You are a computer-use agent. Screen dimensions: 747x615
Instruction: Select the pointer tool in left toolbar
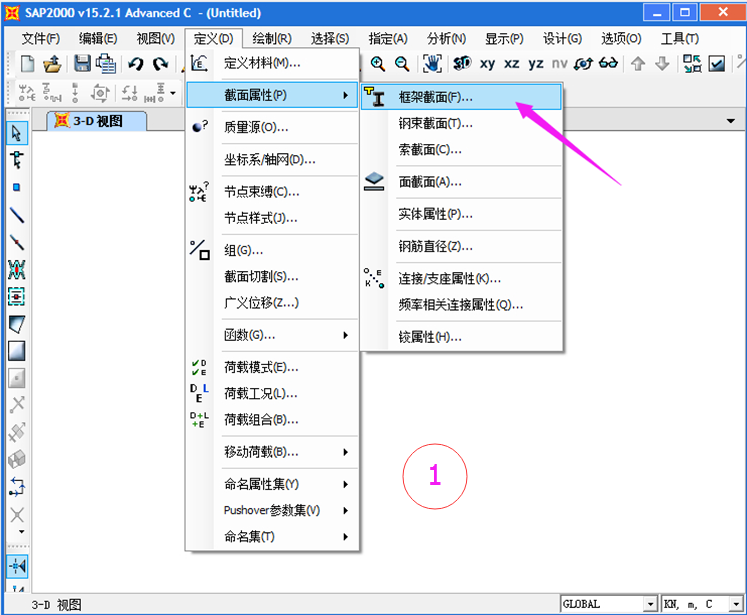17,133
